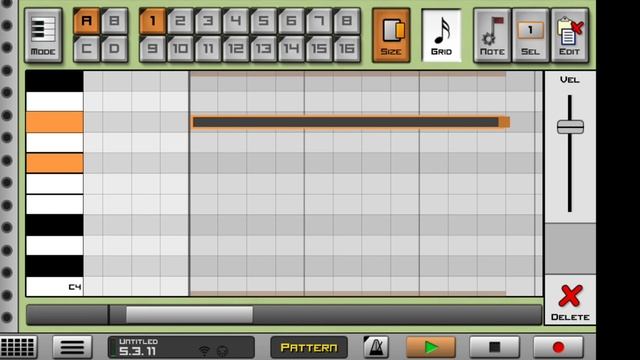This screenshot has width=640, height=360.
Task: Tap the upper highlighted orange piano key
Action: point(55,122)
